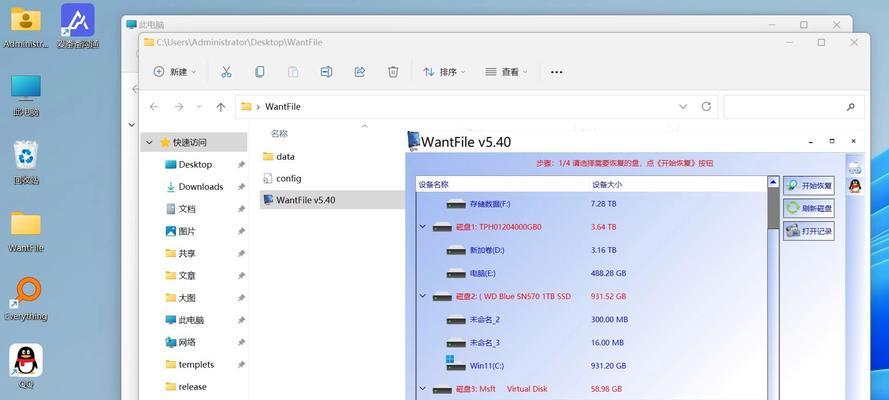
Task: Open the 回收站 Recycle Bin desktop icon
Action: click(26, 163)
